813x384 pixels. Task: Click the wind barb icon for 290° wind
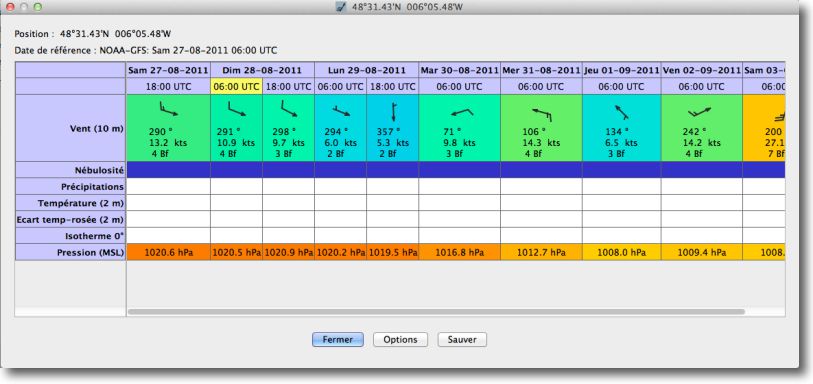tap(168, 109)
